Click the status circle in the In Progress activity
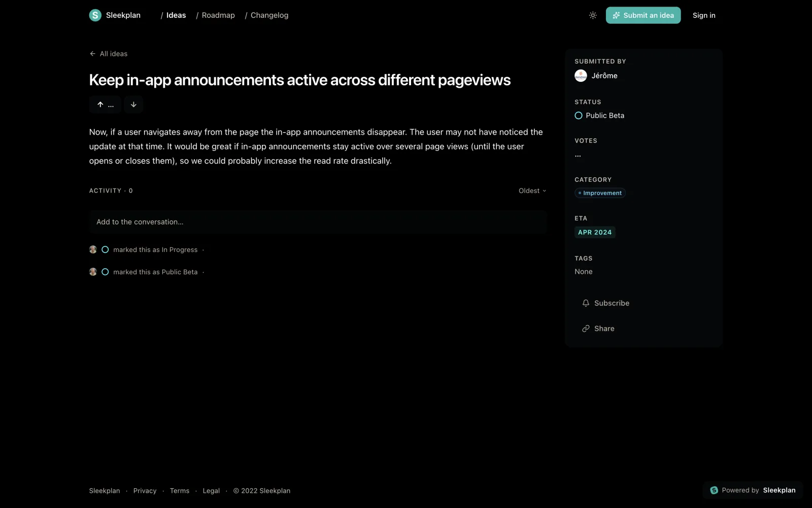The image size is (812, 508). tap(105, 250)
